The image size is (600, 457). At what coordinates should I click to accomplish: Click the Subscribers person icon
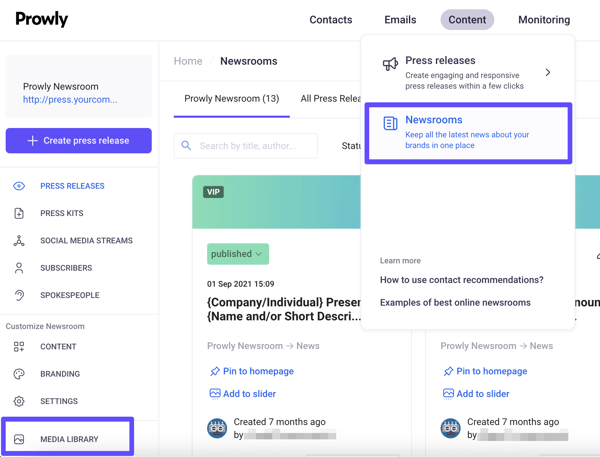coord(19,268)
